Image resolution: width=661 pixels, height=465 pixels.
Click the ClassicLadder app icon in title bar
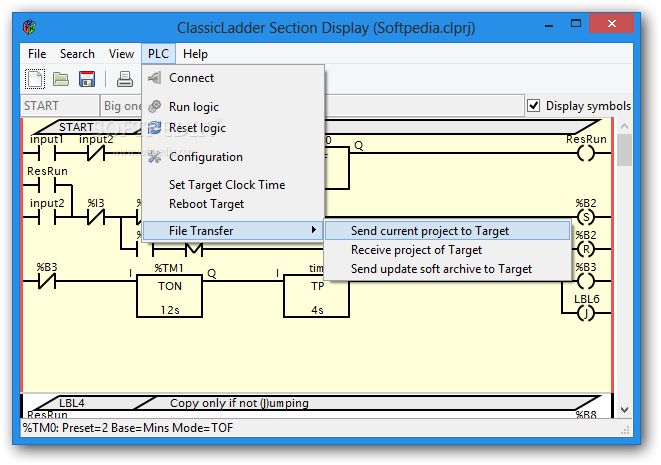click(x=30, y=27)
